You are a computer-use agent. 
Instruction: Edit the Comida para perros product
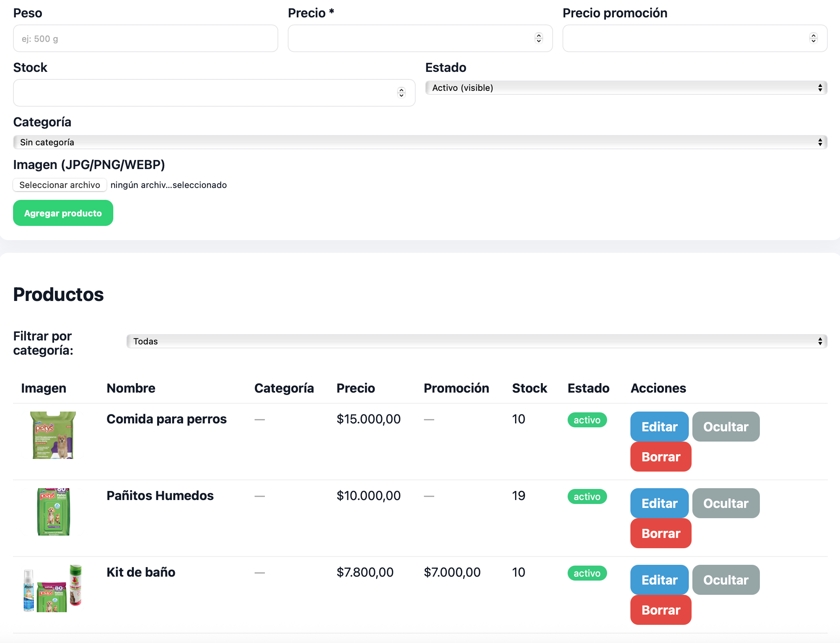click(659, 427)
